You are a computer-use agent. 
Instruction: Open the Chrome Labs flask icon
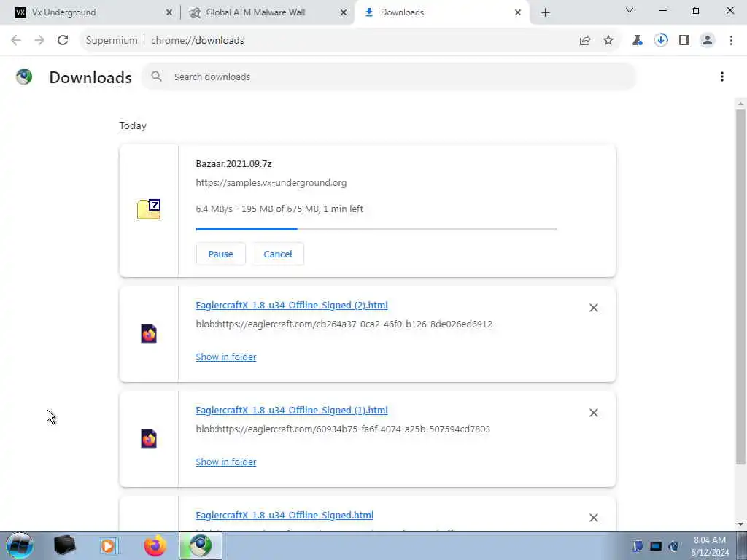[638, 41]
